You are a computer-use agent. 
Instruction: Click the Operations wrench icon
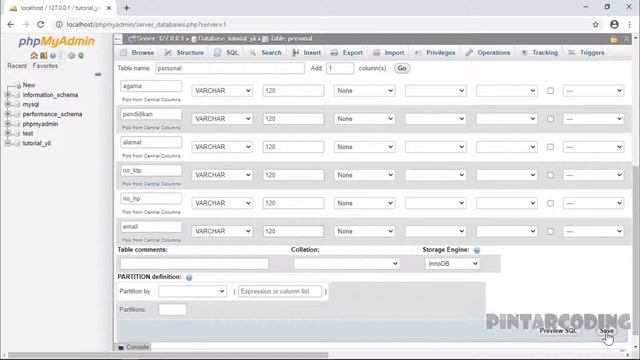point(469,53)
